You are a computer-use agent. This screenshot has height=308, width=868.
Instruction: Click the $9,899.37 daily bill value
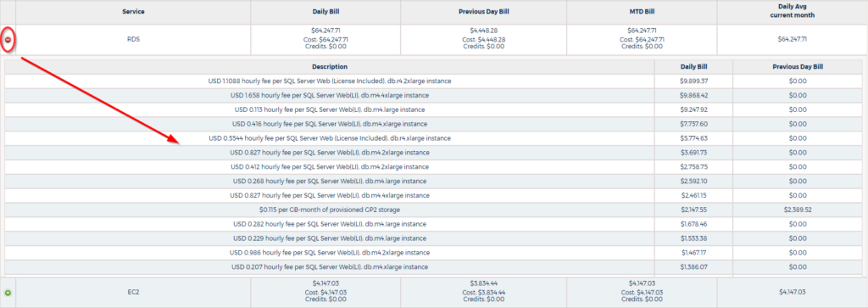[x=693, y=81]
